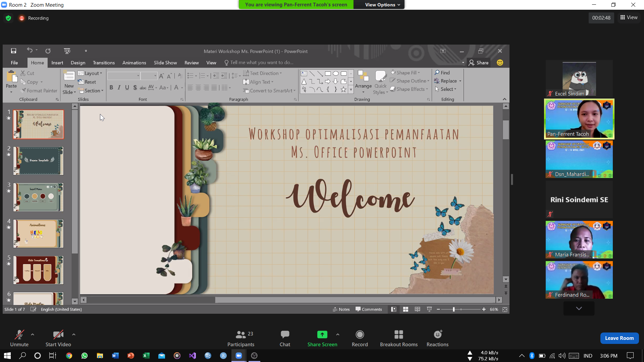Switch to the Transitions tab
The height and width of the screenshot is (362, 644).
104,63
